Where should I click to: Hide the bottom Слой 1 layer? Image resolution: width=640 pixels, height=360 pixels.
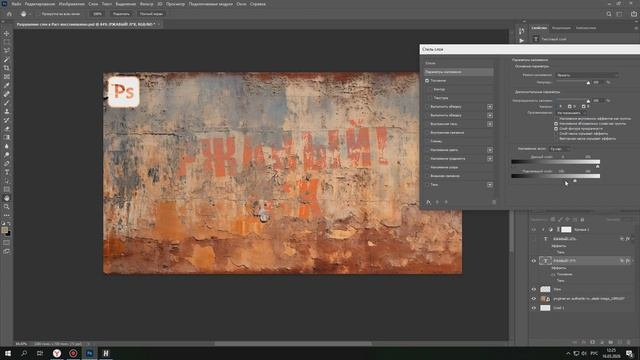coord(533,308)
